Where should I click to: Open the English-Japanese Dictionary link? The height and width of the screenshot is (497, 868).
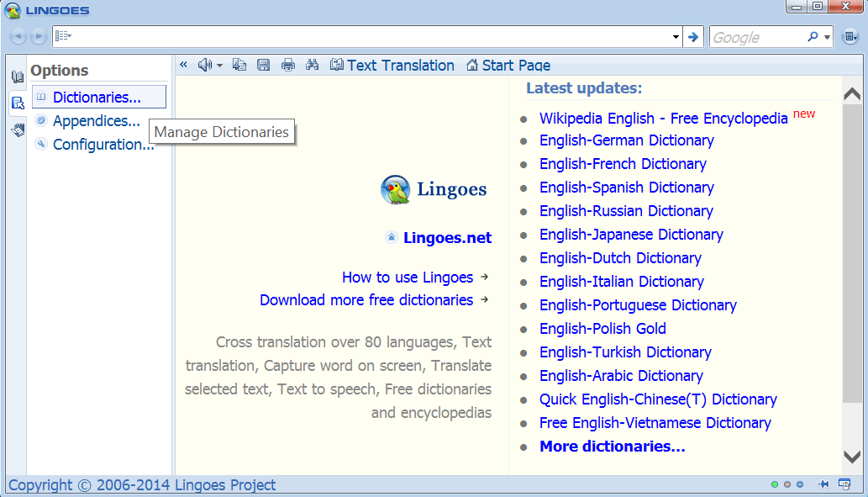[x=631, y=235]
